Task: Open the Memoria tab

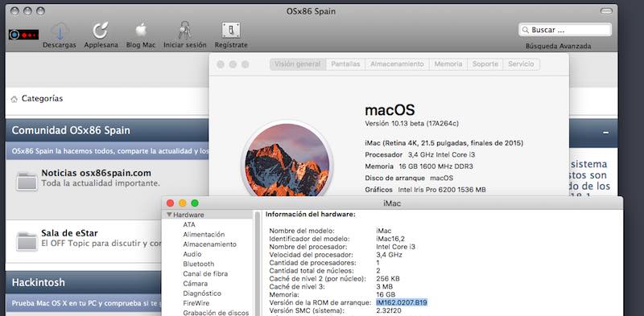Action: pos(448,64)
